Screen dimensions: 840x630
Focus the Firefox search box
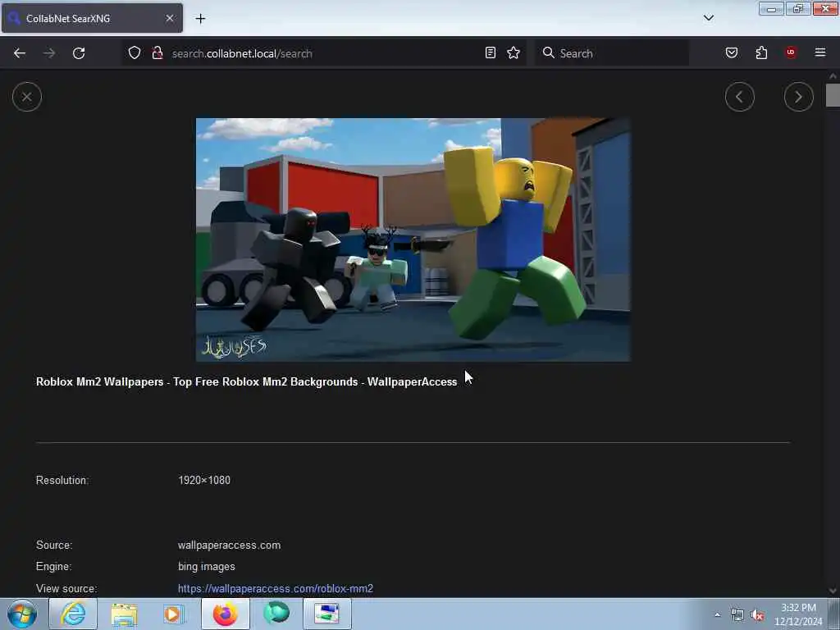point(612,53)
